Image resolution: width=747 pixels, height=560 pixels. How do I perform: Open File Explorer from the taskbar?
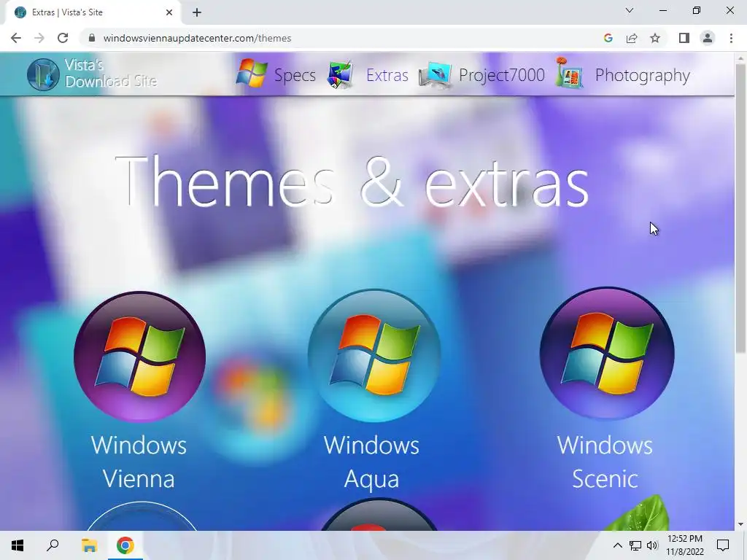[89, 545]
